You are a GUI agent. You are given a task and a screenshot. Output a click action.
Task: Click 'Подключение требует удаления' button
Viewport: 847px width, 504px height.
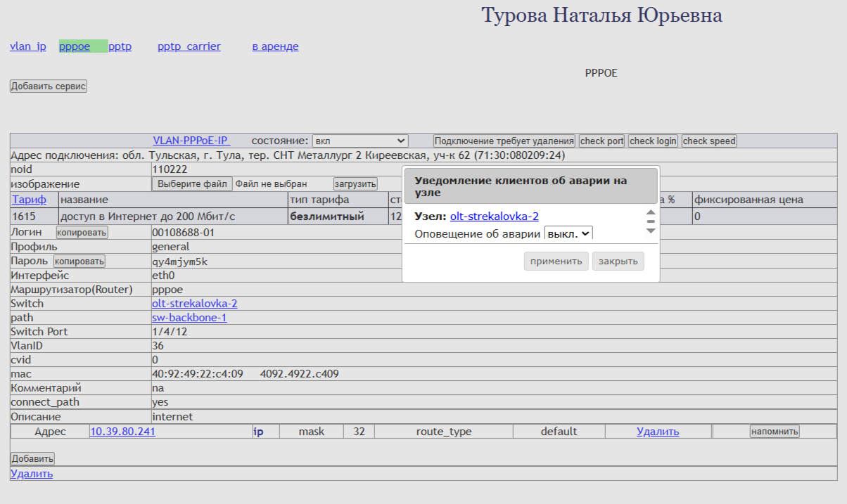[x=504, y=141]
